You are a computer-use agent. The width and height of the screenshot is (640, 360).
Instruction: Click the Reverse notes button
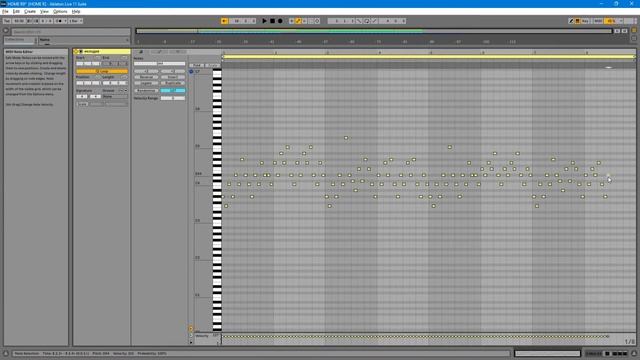coord(146,77)
